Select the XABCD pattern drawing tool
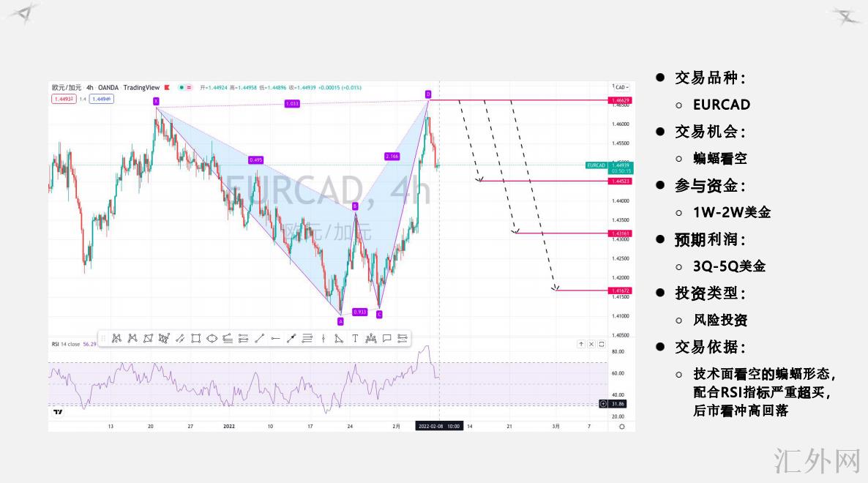 pos(116,338)
